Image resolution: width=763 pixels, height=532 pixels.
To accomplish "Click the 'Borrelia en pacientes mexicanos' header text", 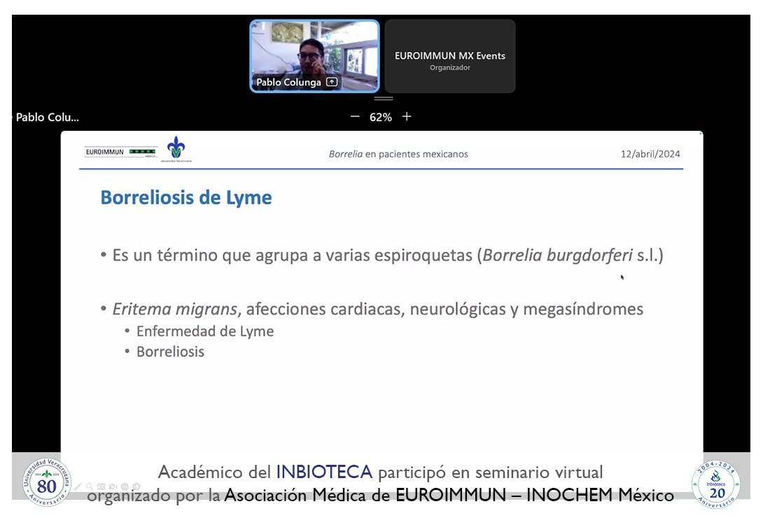I will pos(398,154).
